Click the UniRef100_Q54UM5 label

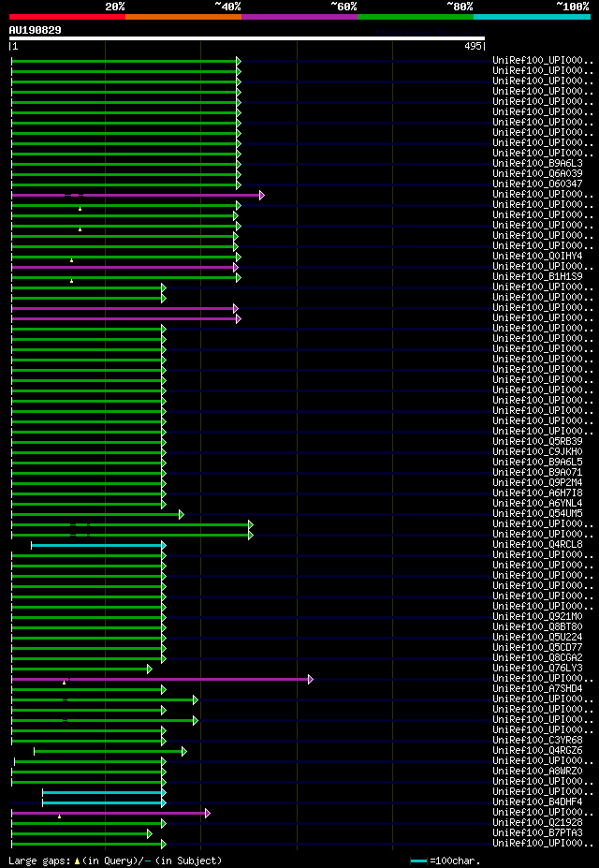tap(537, 514)
